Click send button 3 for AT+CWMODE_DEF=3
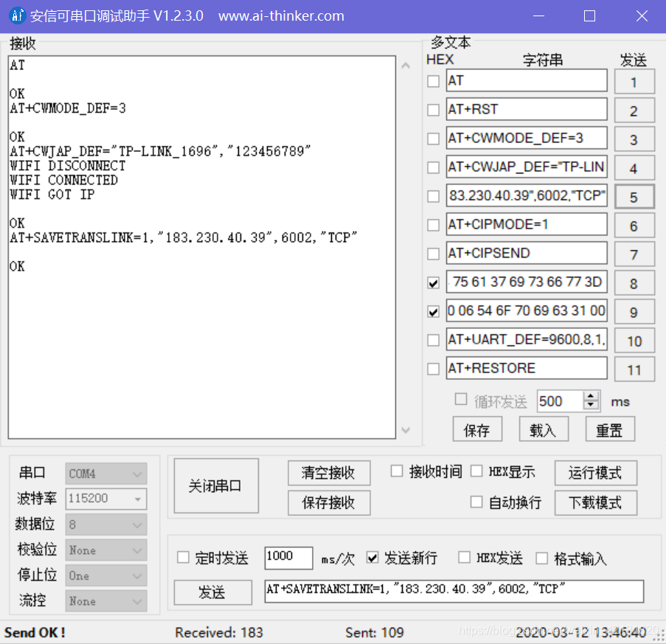The height and width of the screenshot is (644, 666). pos(634,139)
